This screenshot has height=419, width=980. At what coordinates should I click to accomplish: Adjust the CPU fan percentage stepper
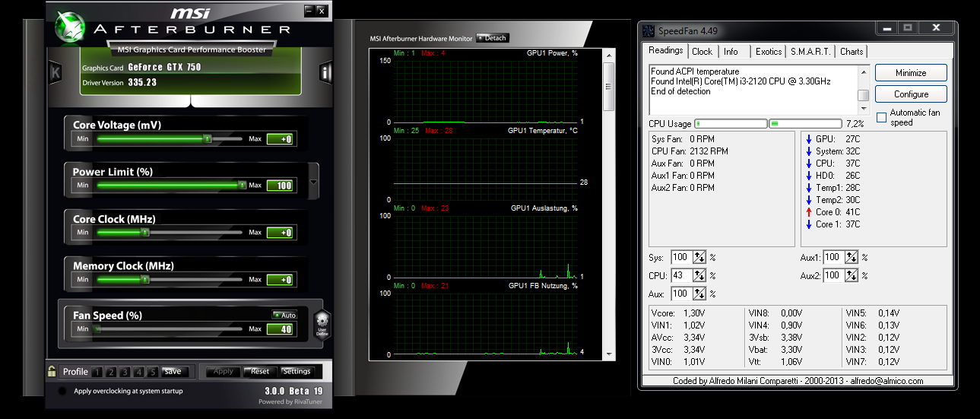pyautogui.click(x=700, y=276)
